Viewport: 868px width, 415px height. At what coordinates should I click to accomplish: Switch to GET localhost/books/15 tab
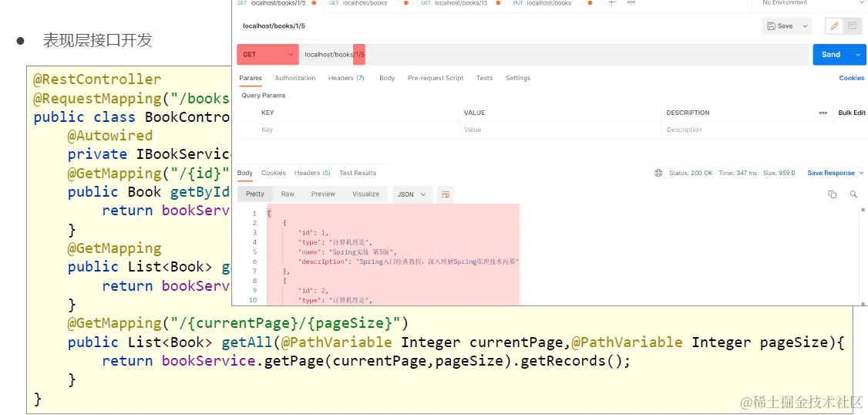tap(460, 3)
